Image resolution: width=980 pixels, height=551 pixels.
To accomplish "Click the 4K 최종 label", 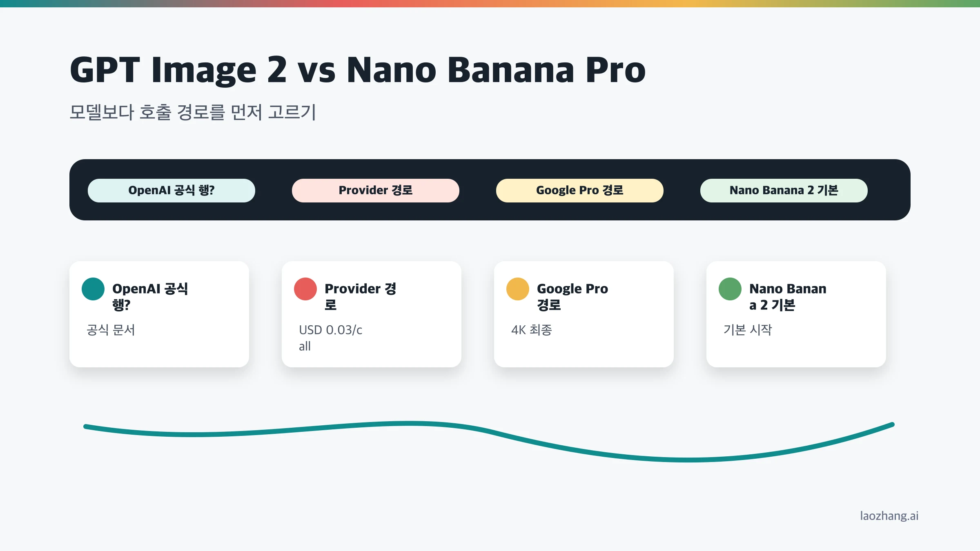I will point(531,330).
